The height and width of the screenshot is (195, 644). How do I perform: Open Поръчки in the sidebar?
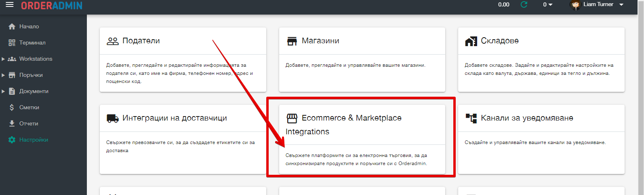tap(31, 75)
